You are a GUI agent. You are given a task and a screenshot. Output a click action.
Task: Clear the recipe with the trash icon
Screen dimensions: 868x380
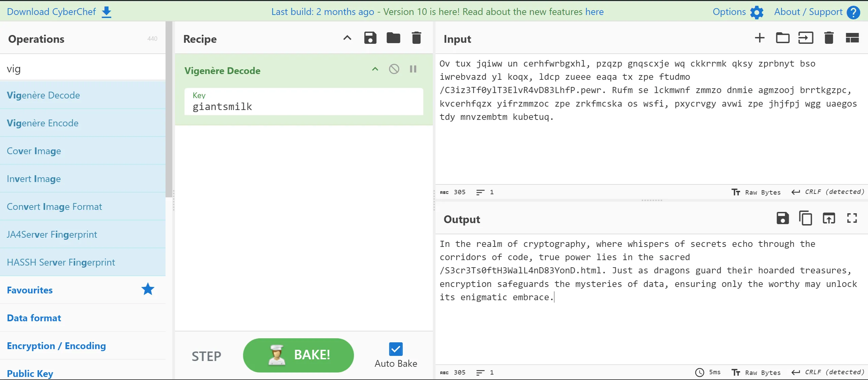[416, 38]
